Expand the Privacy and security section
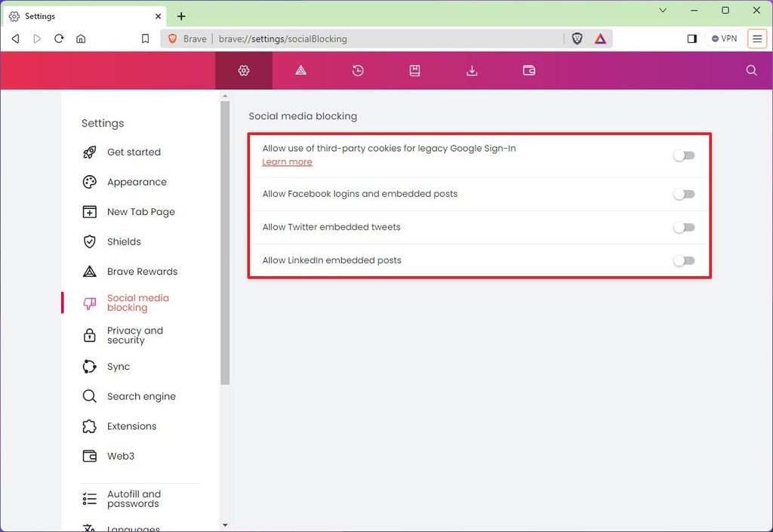The image size is (773, 532). tap(134, 335)
